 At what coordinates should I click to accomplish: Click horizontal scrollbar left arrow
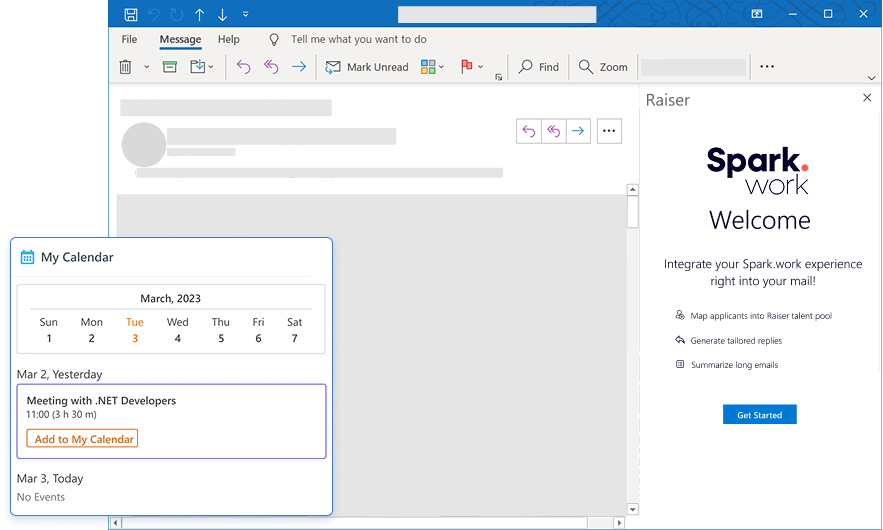pyautogui.click(x=115, y=523)
